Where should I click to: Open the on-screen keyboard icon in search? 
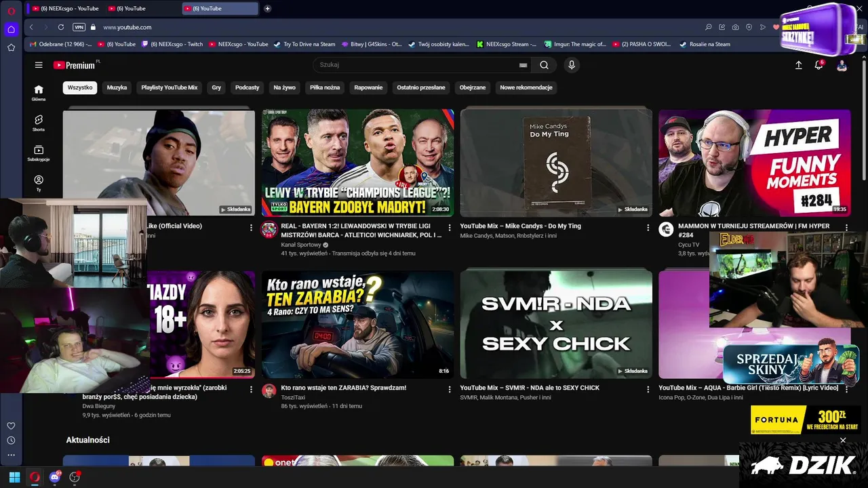523,65
